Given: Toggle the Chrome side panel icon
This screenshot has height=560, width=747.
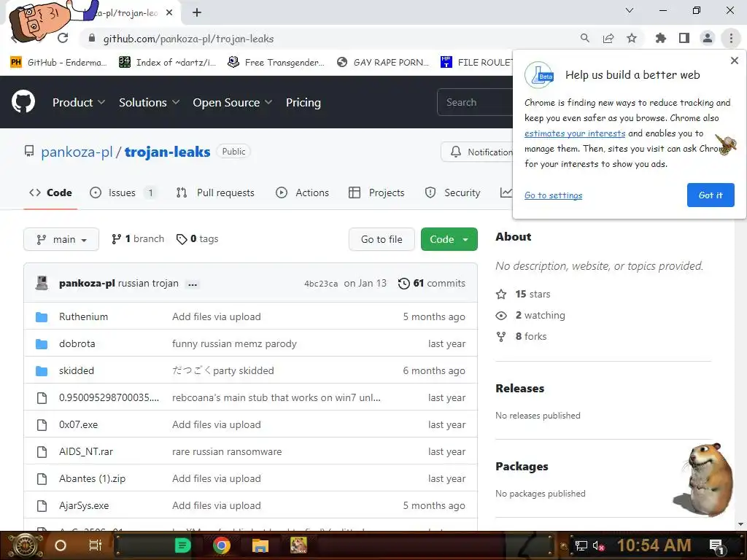Looking at the screenshot, I should 684,39.
